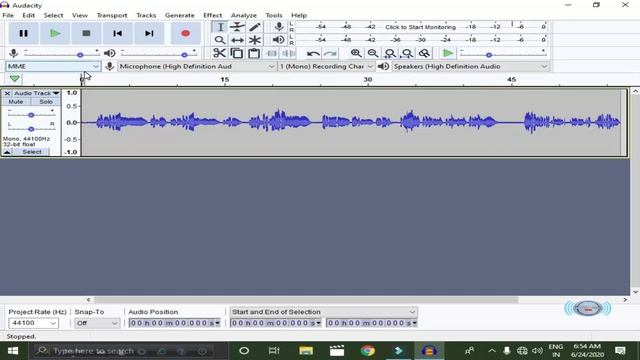Viewport: 640px width, 360px height.
Task: Open the Analyze menu
Action: 244,15
